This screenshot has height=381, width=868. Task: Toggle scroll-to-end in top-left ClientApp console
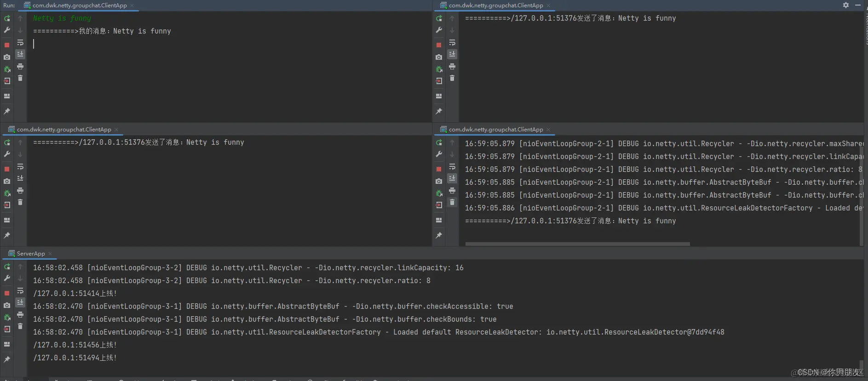(20, 54)
